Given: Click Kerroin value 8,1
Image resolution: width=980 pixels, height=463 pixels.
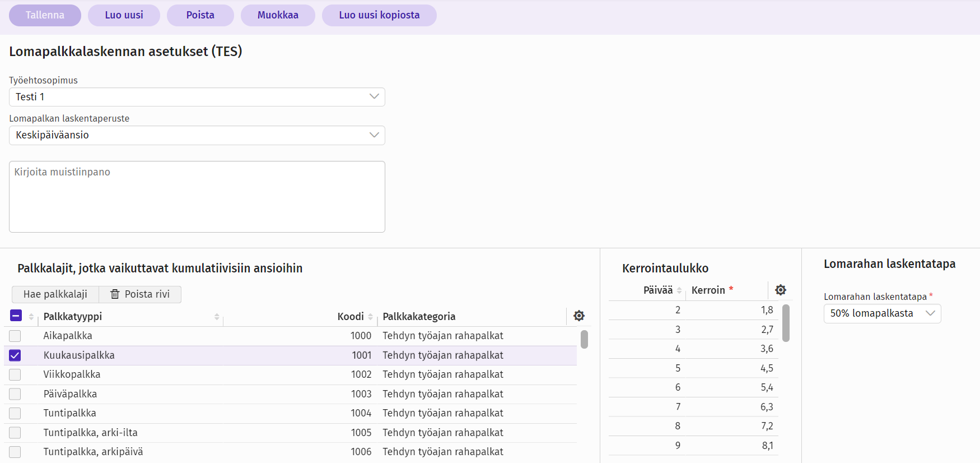Looking at the screenshot, I should (x=767, y=446).
